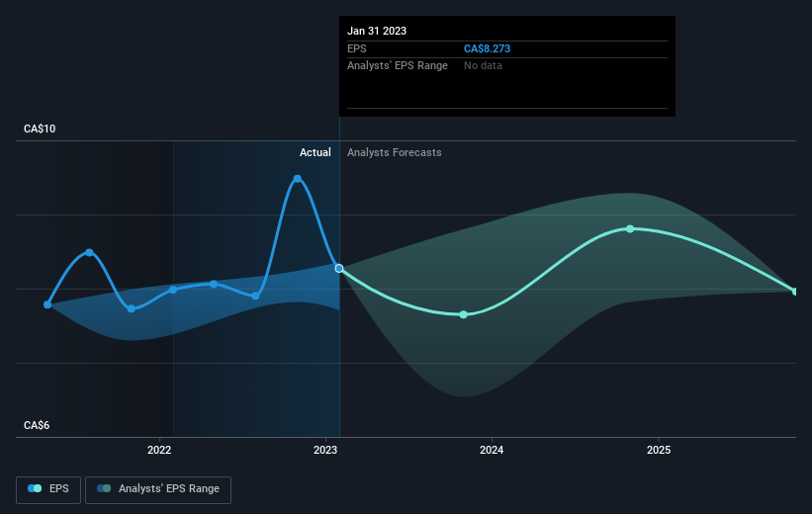Toggle the EPS legend series
The height and width of the screenshot is (514, 812).
coord(48,489)
